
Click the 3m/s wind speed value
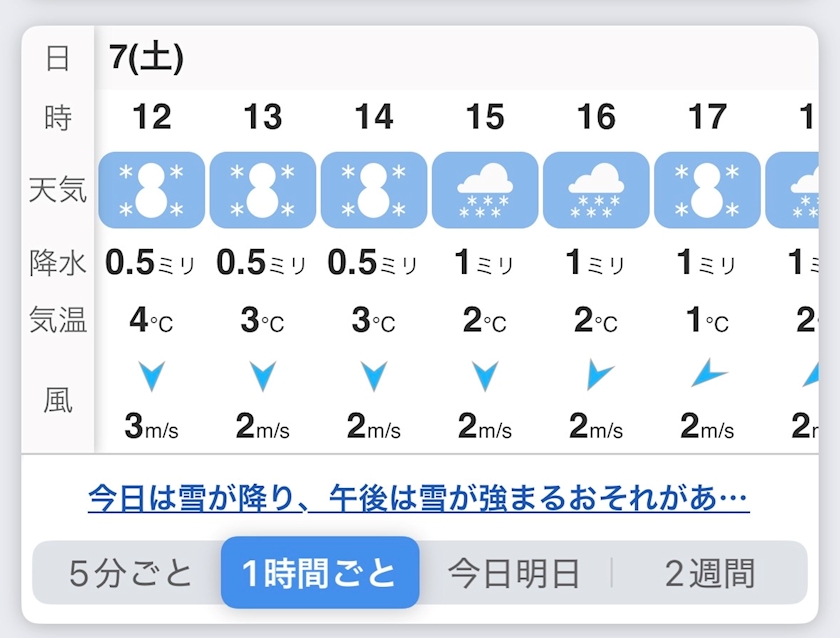151,427
